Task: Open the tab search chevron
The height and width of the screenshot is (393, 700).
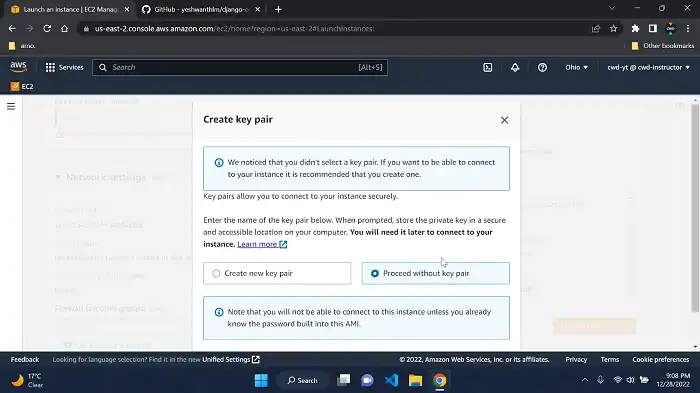Action: 612,8
